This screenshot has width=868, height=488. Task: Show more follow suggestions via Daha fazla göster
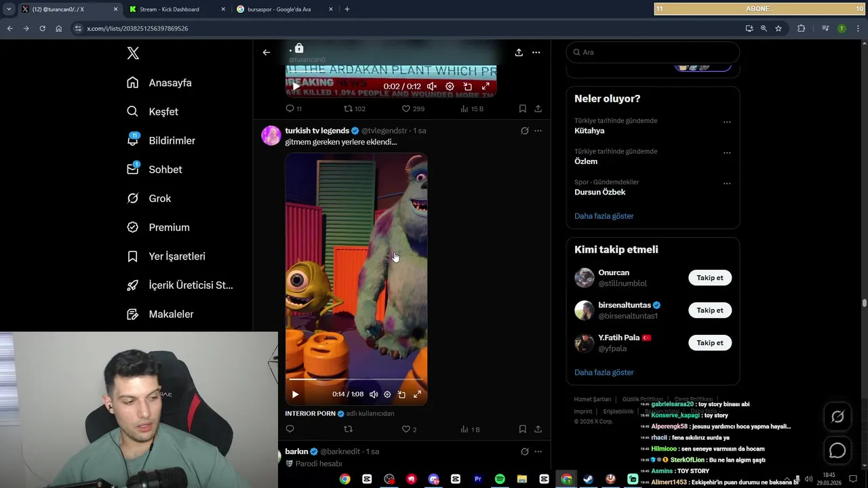[x=604, y=373]
